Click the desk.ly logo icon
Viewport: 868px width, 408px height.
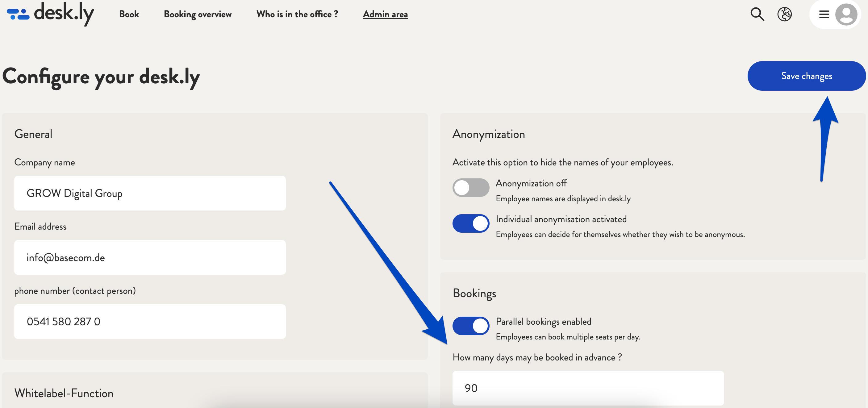(17, 14)
